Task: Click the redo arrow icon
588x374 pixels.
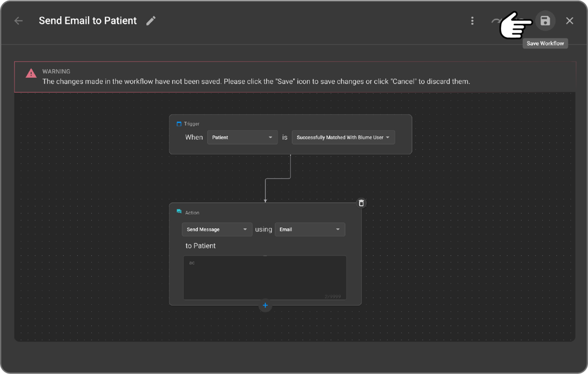Action: pyautogui.click(x=496, y=21)
